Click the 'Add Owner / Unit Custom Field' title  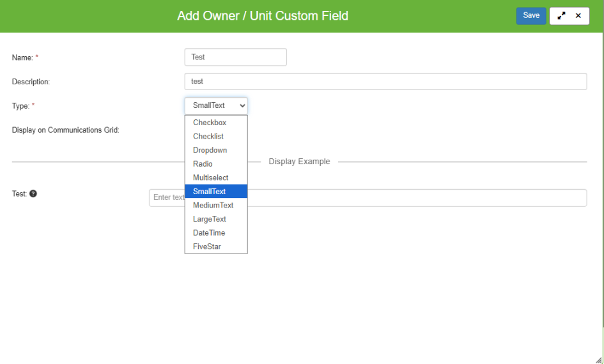pyautogui.click(x=263, y=16)
